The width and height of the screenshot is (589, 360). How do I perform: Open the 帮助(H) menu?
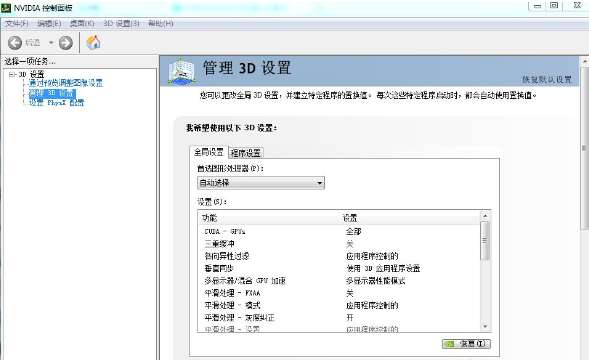point(161,23)
